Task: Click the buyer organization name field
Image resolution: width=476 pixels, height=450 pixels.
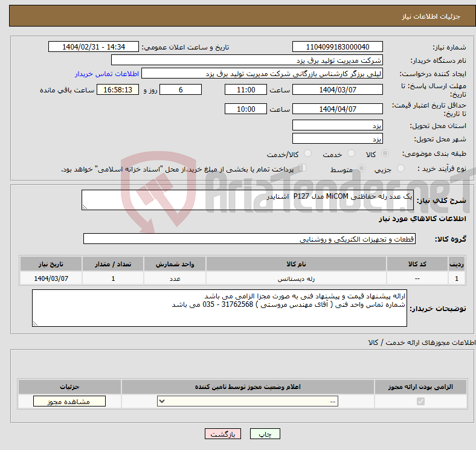Action: (247, 60)
